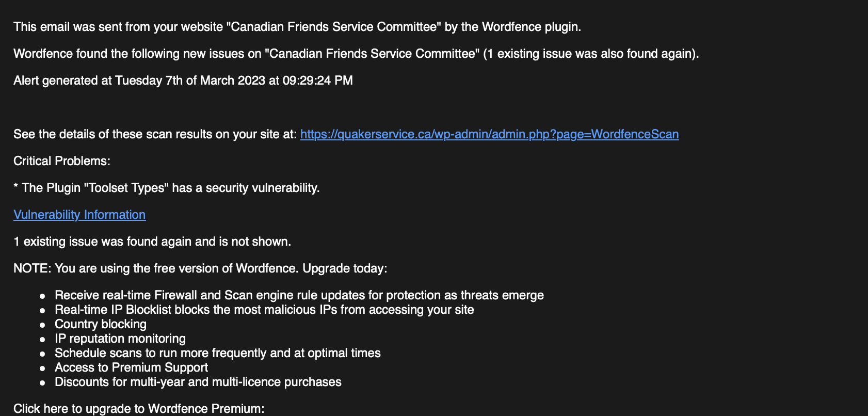Click the 'Wordfence found the following new issues' sentence
This screenshot has width=868, height=416.
pos(356,54)
